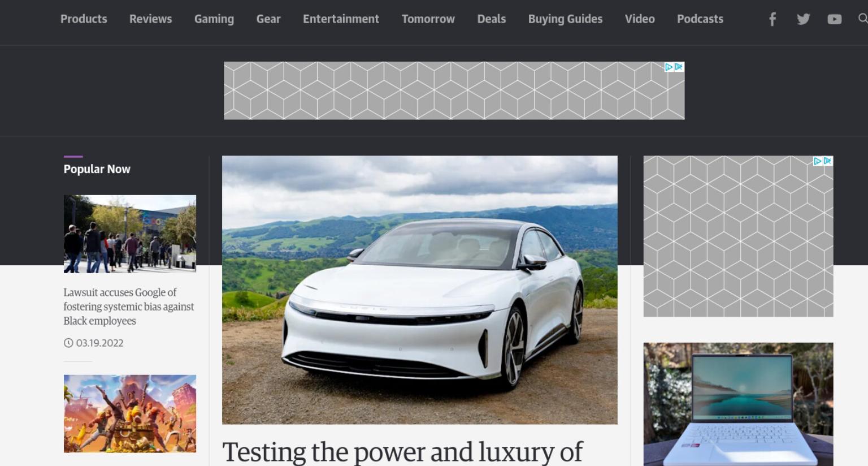Click the clock icon beside 03.19.2022
Screen dimensions: 868x466
coord(68,343)
